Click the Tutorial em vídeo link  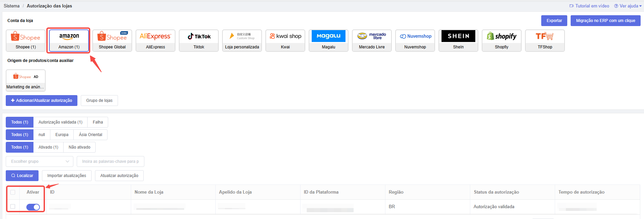589,6
